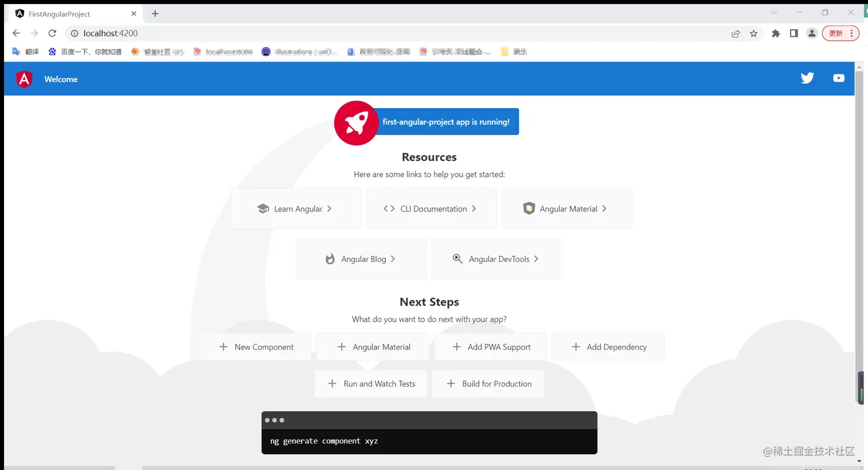
Task: Open the 翻译 bookmark
Action: tap(26, 52)
